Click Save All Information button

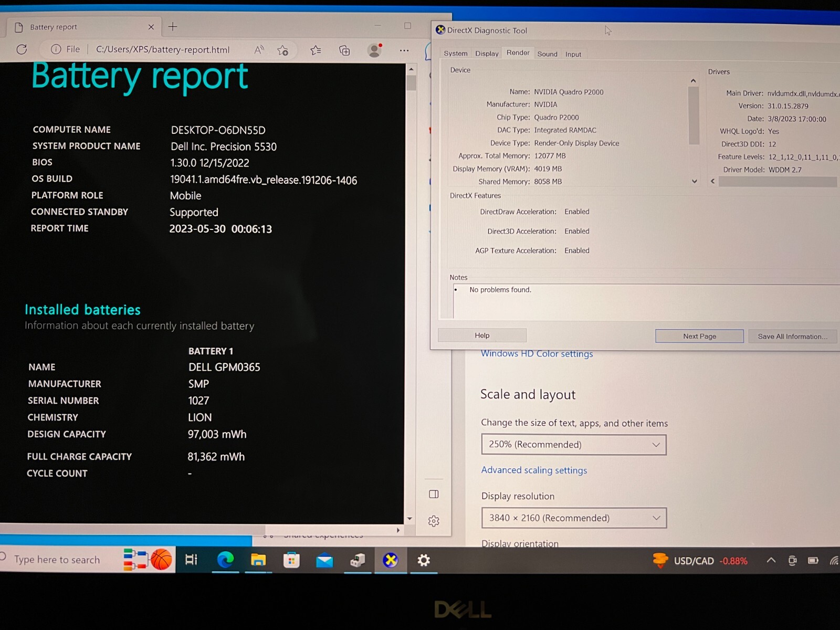coord(792,337)
